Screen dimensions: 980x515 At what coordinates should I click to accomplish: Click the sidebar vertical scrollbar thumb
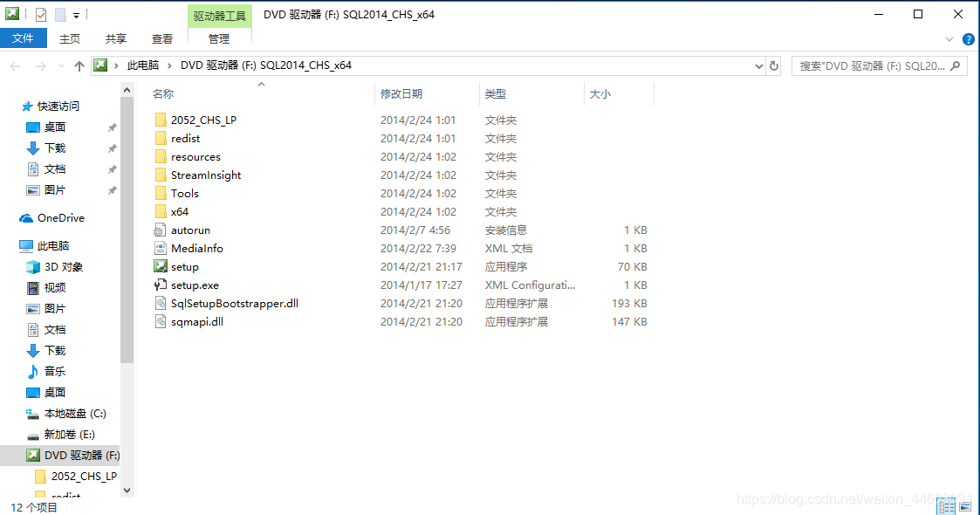pos(127,230)
